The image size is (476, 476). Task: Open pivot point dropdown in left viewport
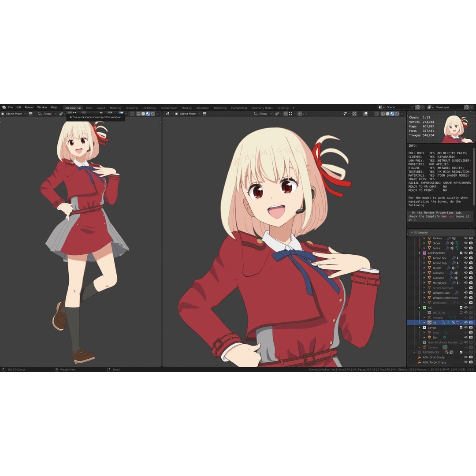[62, 114]
